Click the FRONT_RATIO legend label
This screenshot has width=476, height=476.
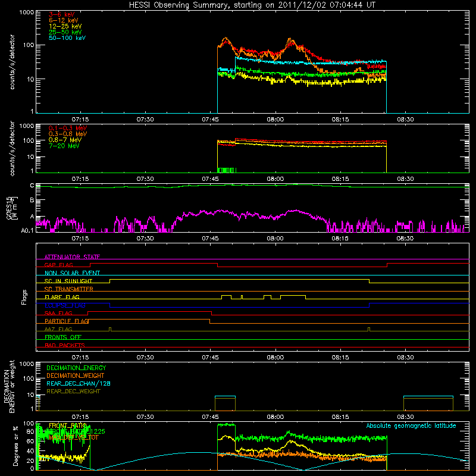coord(68,425)
